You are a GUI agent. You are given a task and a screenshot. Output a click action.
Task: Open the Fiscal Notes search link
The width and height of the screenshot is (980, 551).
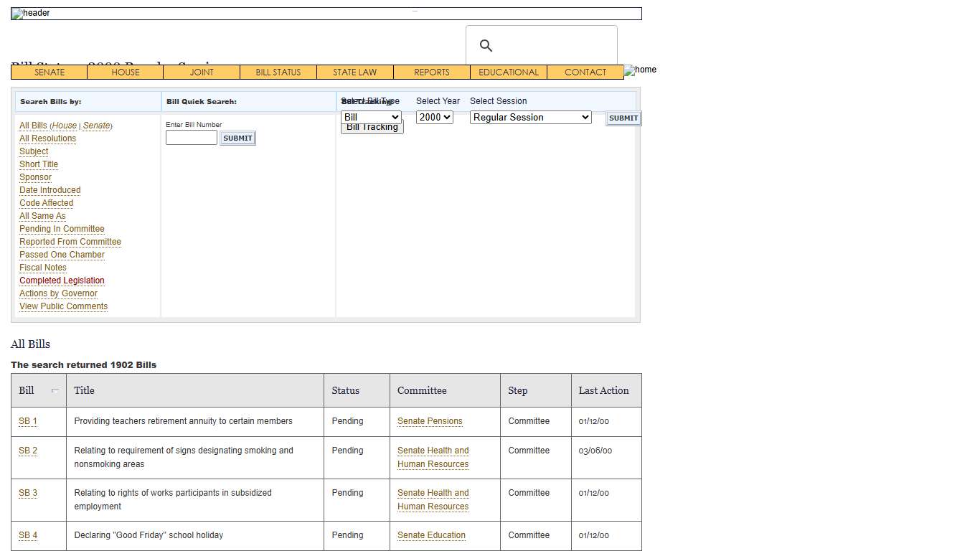pyautogui.click(x=43, y=268)
